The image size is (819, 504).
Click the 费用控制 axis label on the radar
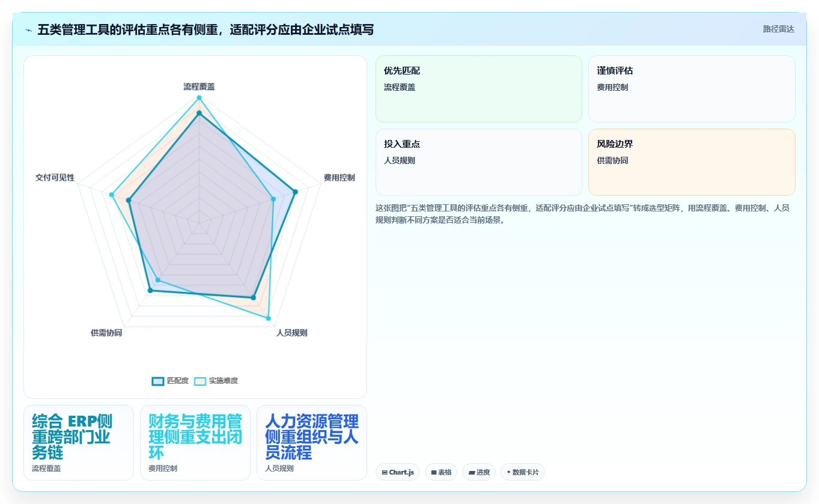(339, 178)
